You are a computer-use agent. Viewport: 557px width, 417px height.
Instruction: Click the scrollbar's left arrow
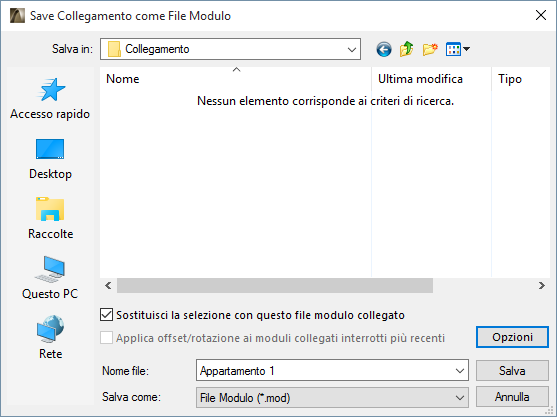coord(108,286)
